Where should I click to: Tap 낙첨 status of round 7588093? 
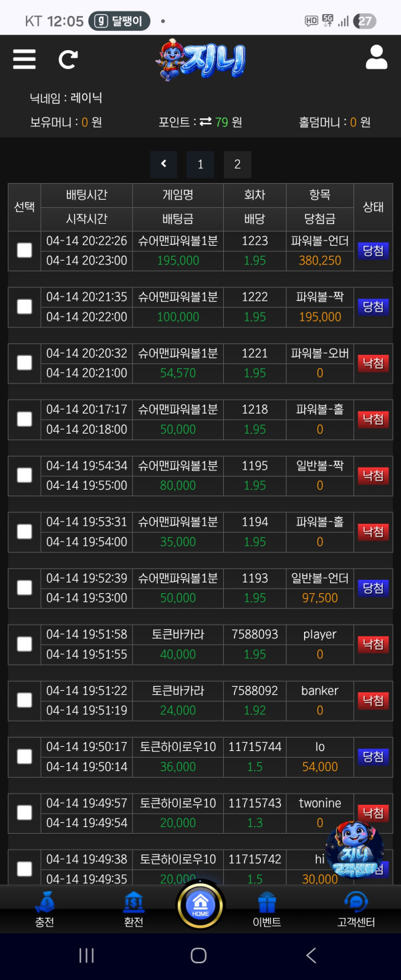click(x=374, y=644)
